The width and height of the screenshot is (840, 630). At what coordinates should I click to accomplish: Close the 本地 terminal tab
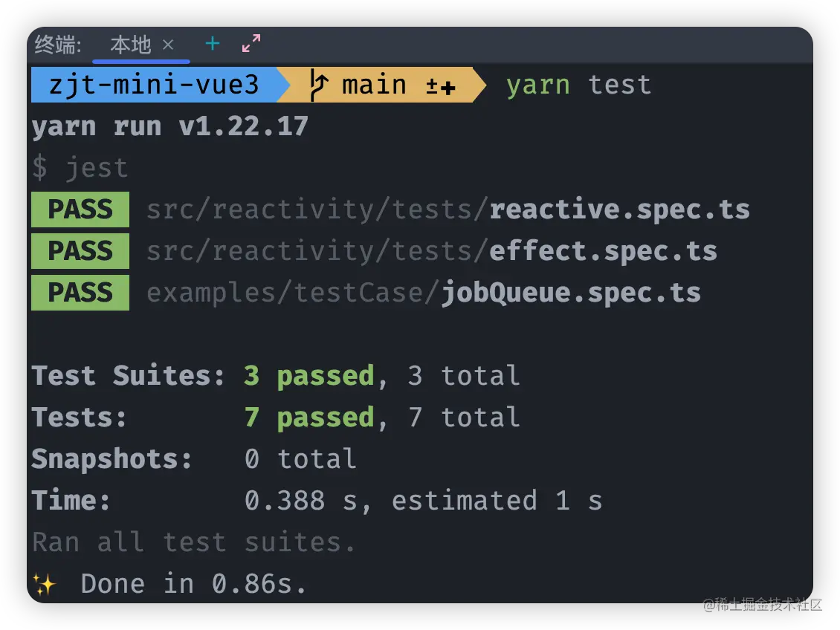point(168,45)
